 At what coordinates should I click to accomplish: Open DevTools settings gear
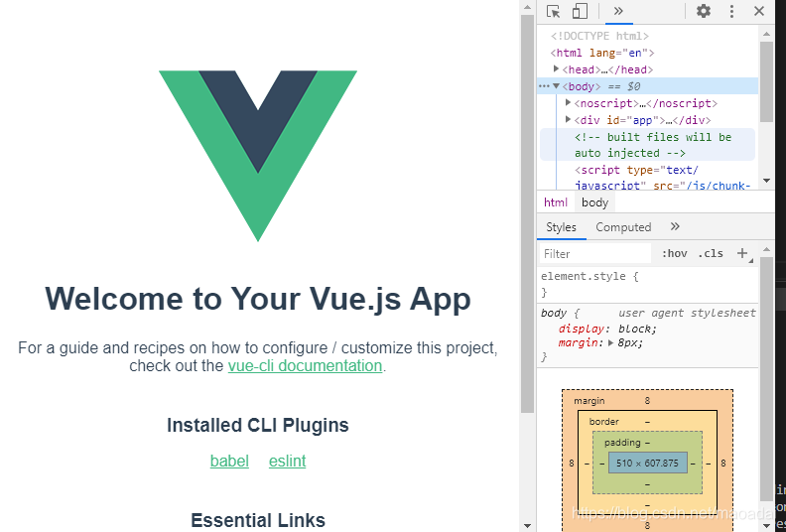(704, 11)
